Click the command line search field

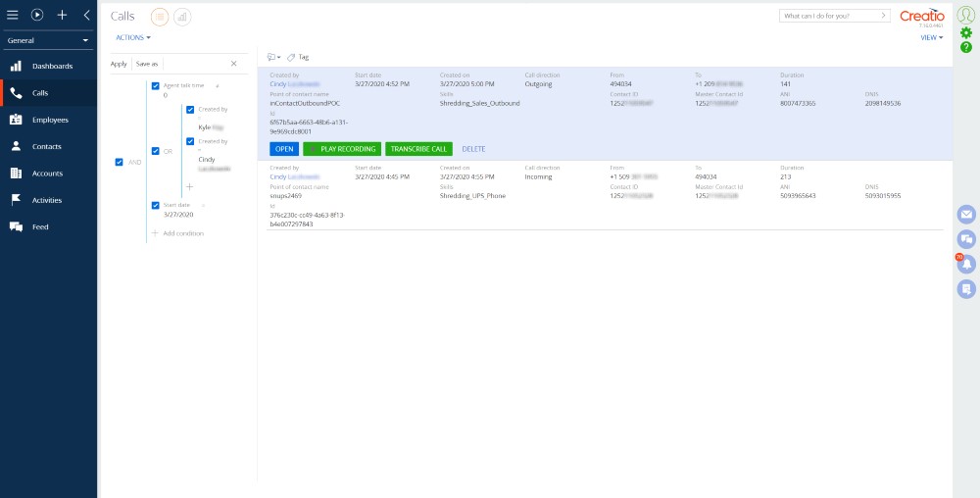tap(828, 16)
